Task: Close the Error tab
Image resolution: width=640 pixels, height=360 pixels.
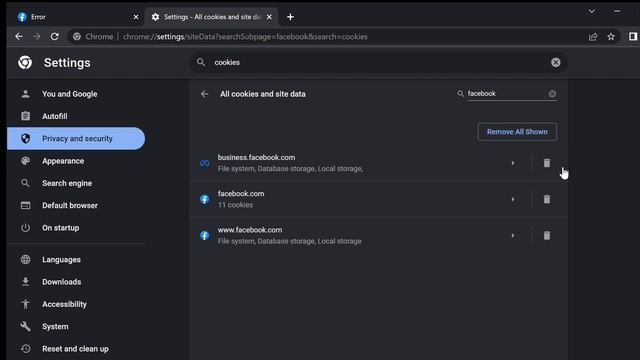Action: click(x=136, y=17)
